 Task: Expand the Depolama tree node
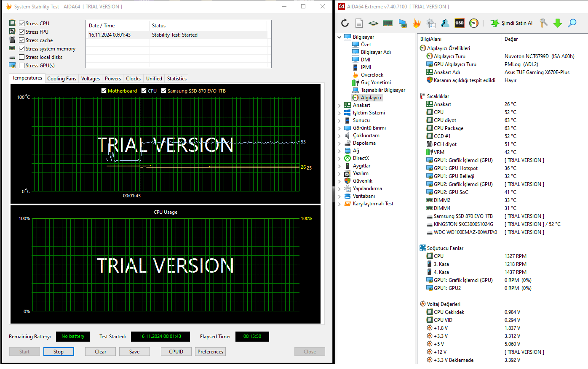[339, 143]
